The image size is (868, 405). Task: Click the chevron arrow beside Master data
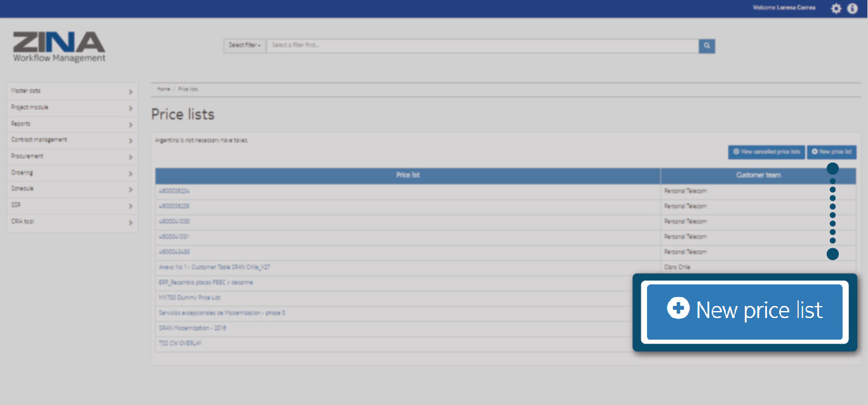130,92
